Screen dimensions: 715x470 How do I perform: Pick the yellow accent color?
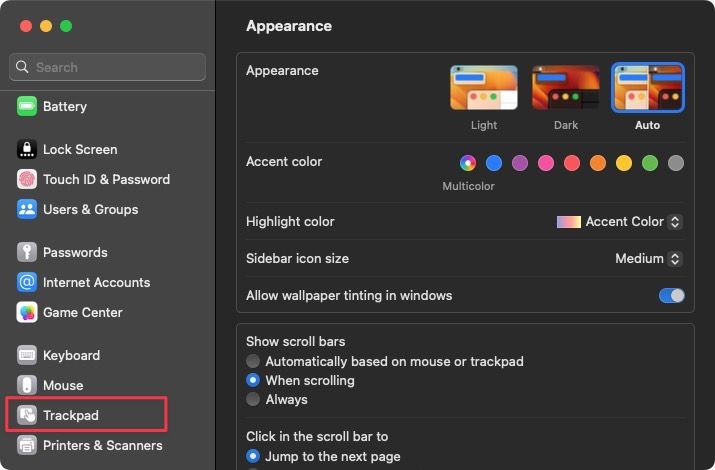624,162
